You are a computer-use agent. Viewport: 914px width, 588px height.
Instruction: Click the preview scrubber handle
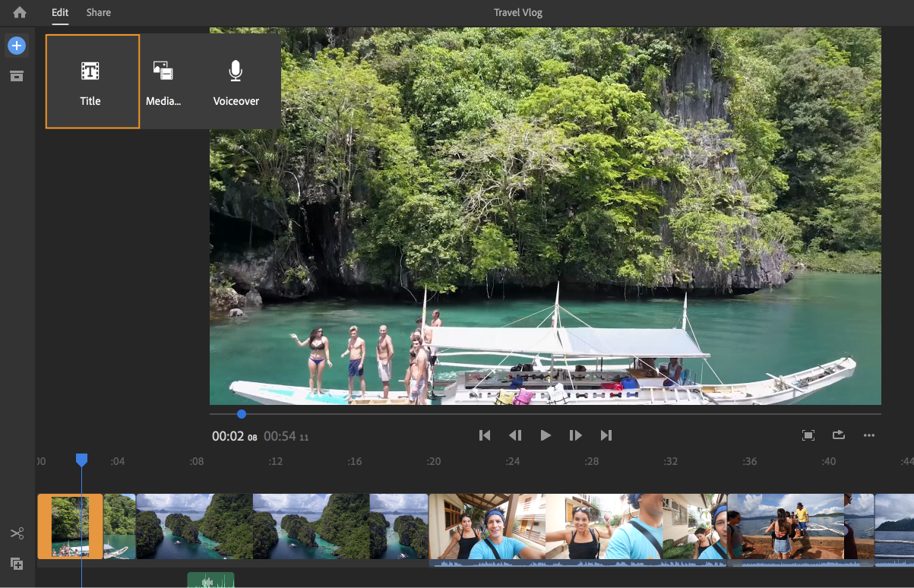pyautogui.click(x=242, y=414)
